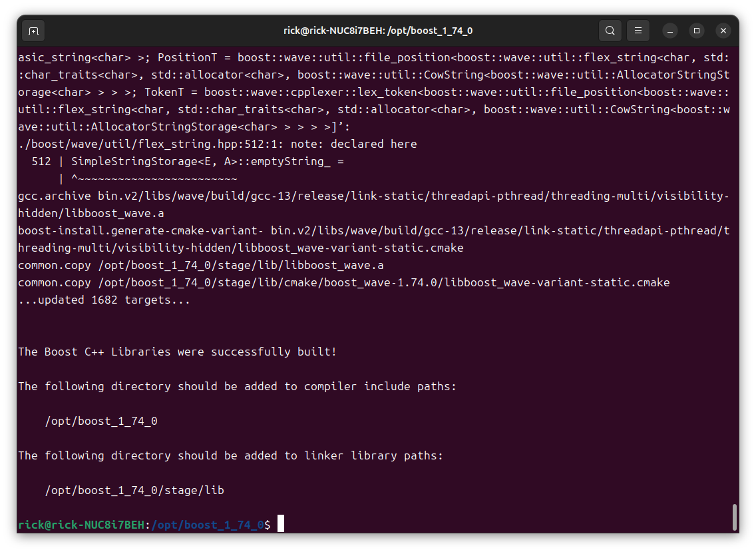
Task: Minimize the terminal window
Action: [669, 31]
